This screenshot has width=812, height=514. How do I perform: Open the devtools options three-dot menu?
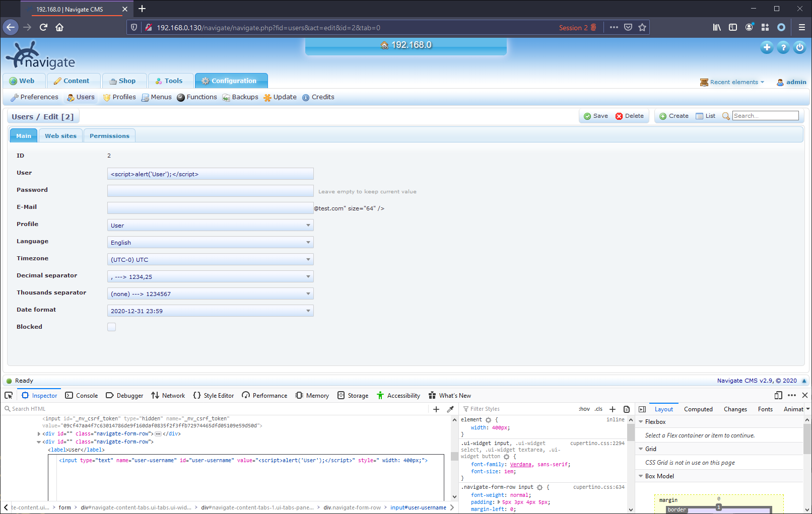pyautogui.click(x=792, y=395)
